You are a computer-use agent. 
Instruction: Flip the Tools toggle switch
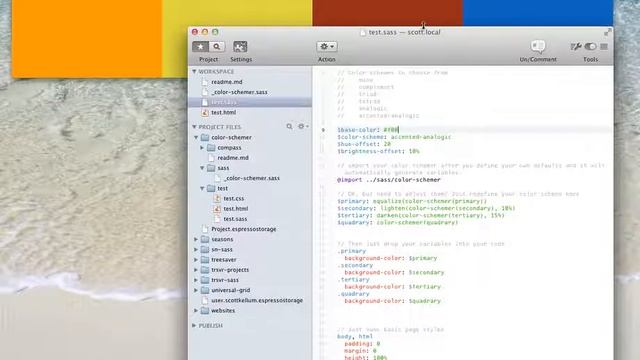coord(590,47)
